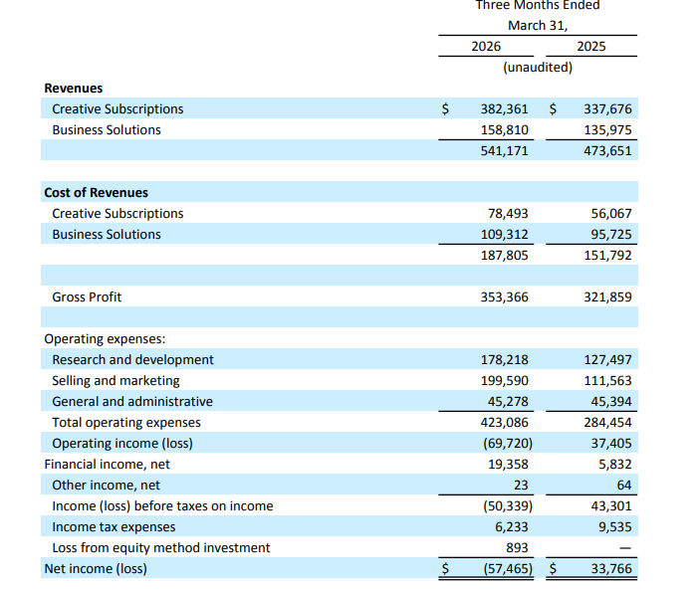This screenshot has height=590, width=700.
Task: Click G&A value 45,394
Action: [611, 402]
